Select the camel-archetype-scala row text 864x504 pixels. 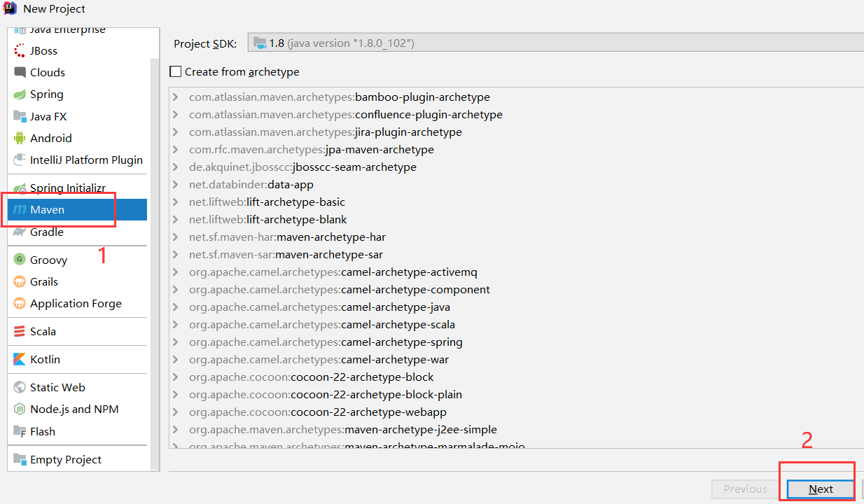coord(322,325)
